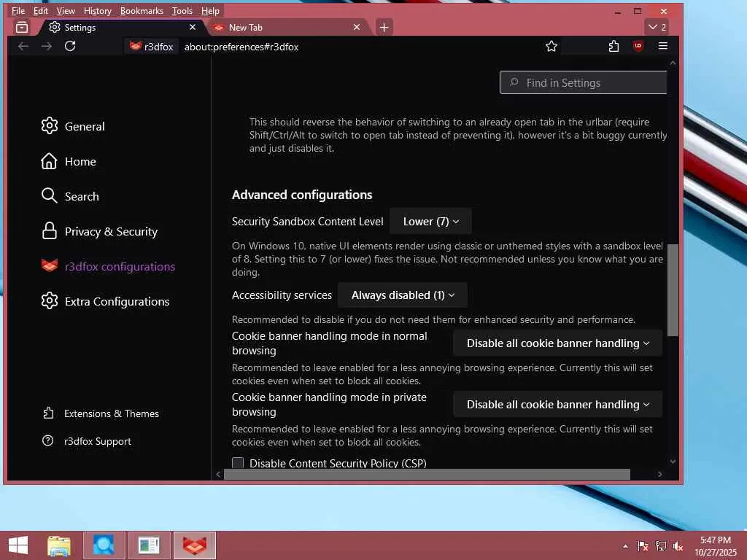747x560 pixels.
Task: Open the Extensions puzzle icon in toolbar
Action: [x=614, y=46]
